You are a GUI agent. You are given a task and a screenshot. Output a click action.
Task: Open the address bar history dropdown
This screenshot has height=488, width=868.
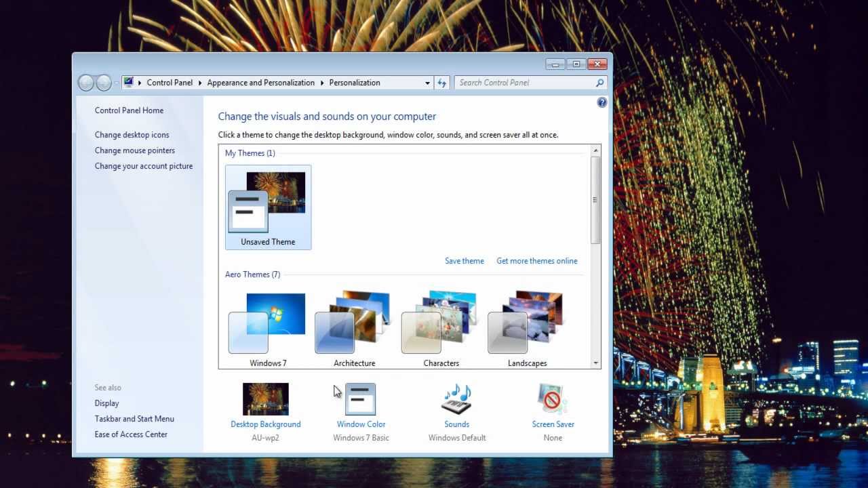[x=427, y=83]
